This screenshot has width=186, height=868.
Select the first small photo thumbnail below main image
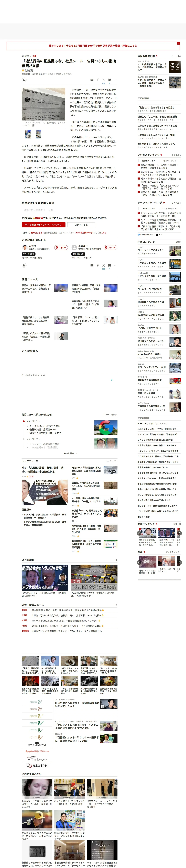point(28,134)
